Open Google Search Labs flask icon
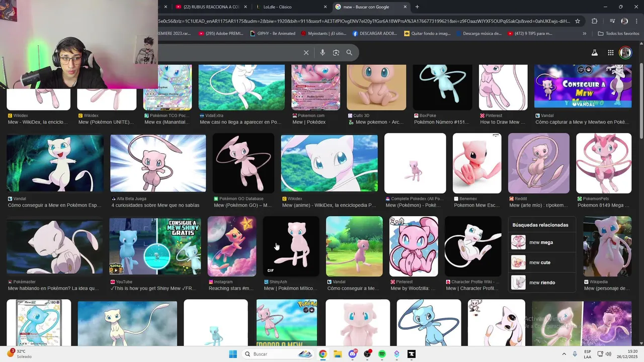 point(594,53)
